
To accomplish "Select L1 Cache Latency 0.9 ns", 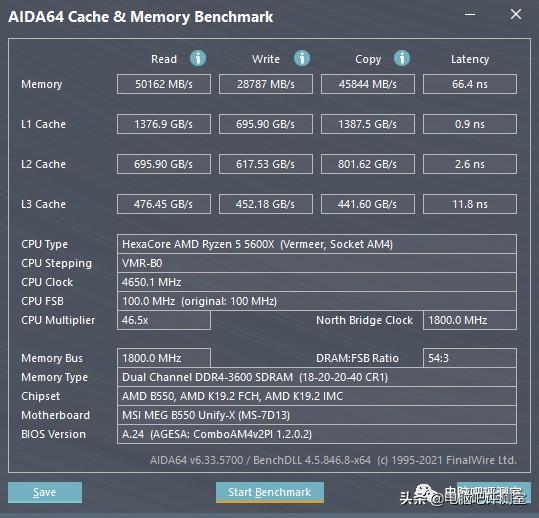I will (x=470, y=124).
